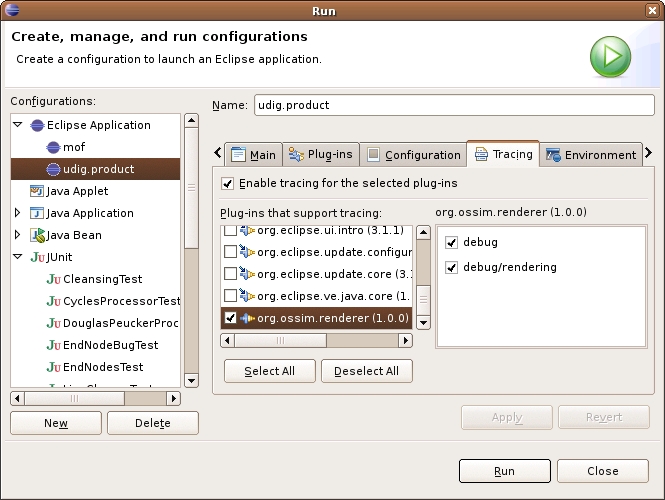Viewport: 665px width, 500px height.
Task: Collapse the Eclipse Application tree node
Action: tap(18, 125)
